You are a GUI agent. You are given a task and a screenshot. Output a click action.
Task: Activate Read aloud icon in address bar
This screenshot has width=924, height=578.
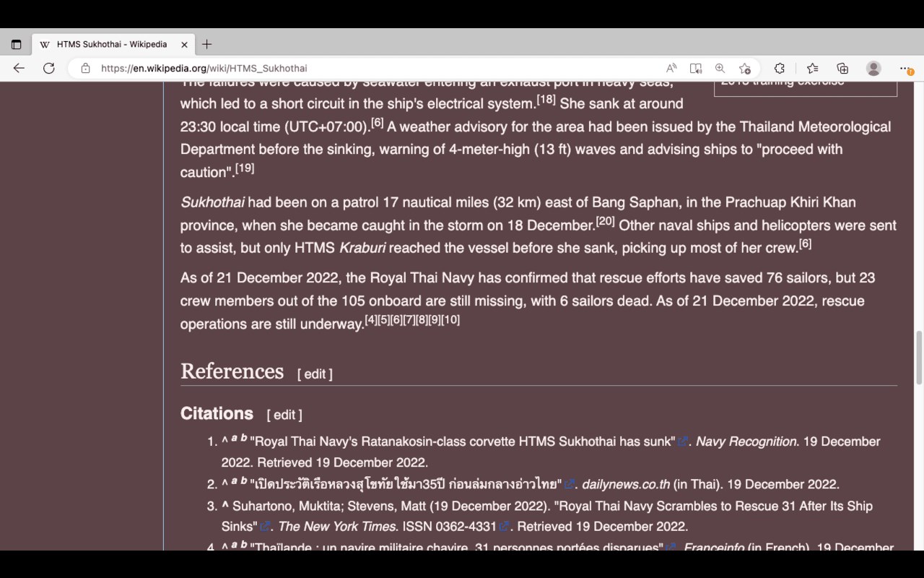point(671,68)
